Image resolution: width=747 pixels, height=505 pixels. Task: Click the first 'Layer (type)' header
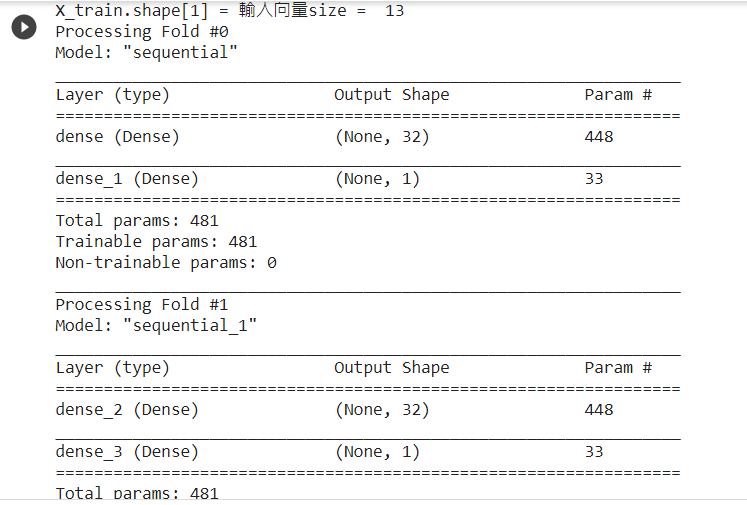click(112, 95)
